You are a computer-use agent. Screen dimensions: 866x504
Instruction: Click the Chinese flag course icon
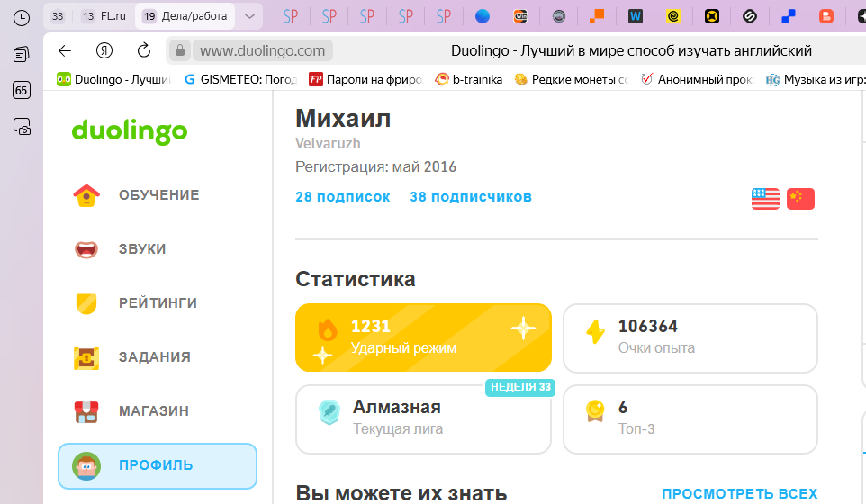[x=800, y=199]
